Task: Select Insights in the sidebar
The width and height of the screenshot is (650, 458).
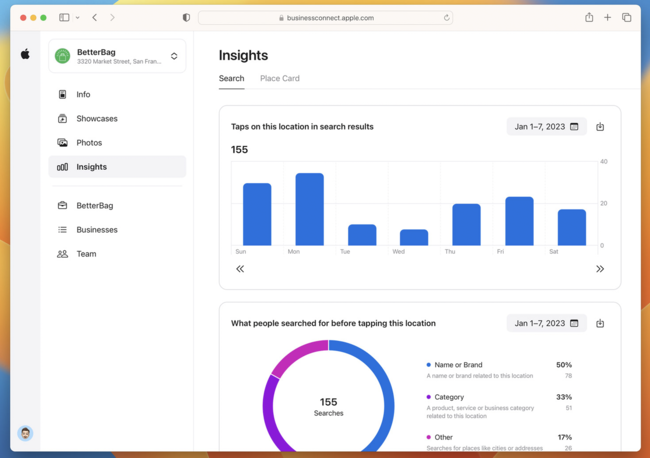Action: click(x=117, y=167)
